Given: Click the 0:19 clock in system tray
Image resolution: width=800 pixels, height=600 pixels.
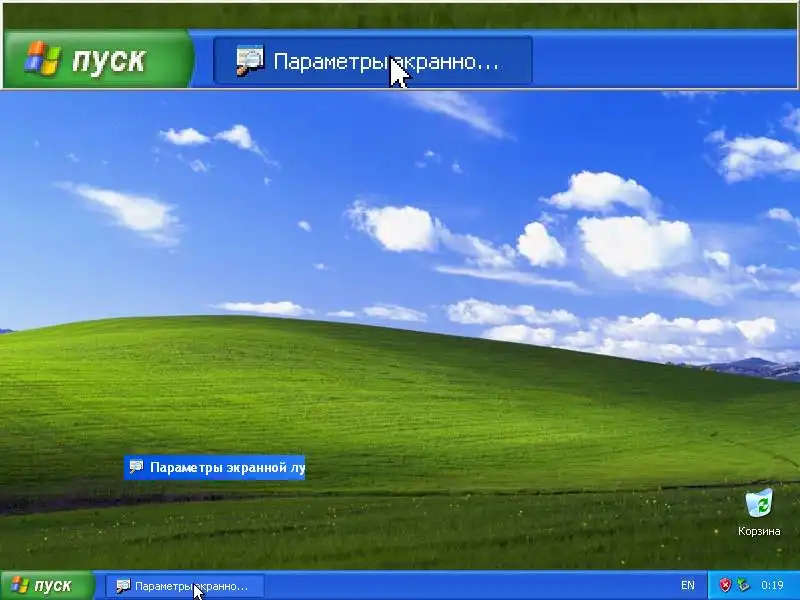Looking at the screenshot, I should click(772, 585).
